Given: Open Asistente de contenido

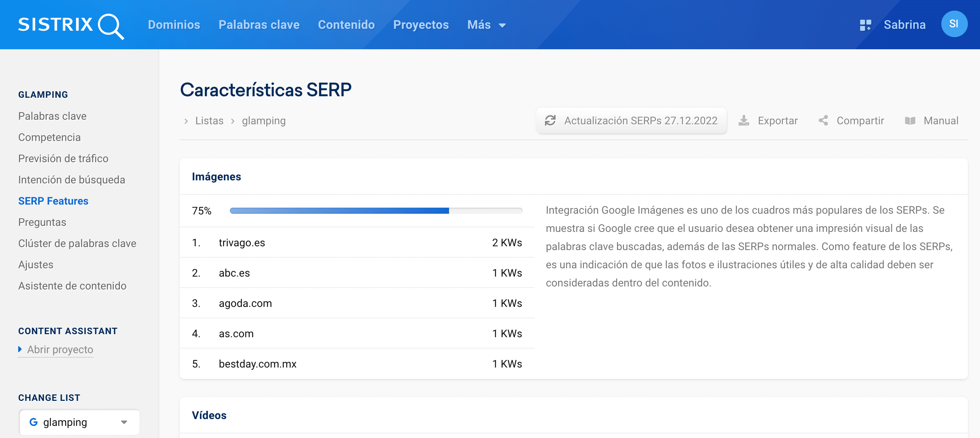Looking at the screenshot, I should [72, 286].
